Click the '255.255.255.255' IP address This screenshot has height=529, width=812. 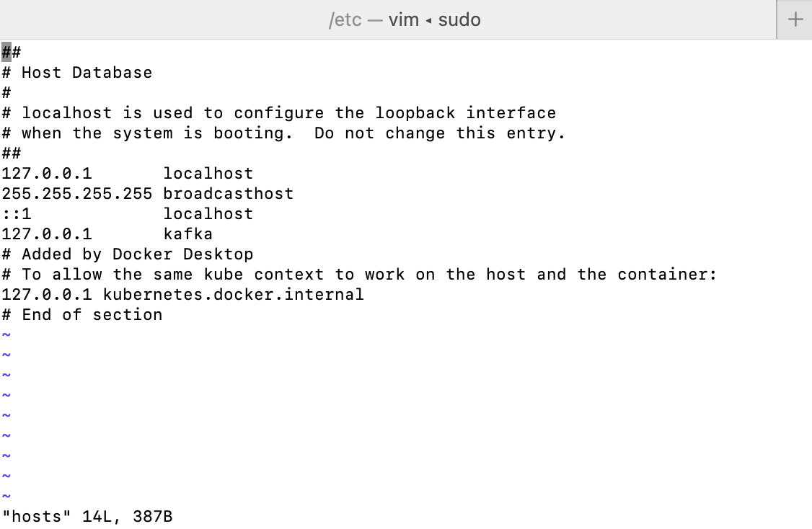coord(77,194)
